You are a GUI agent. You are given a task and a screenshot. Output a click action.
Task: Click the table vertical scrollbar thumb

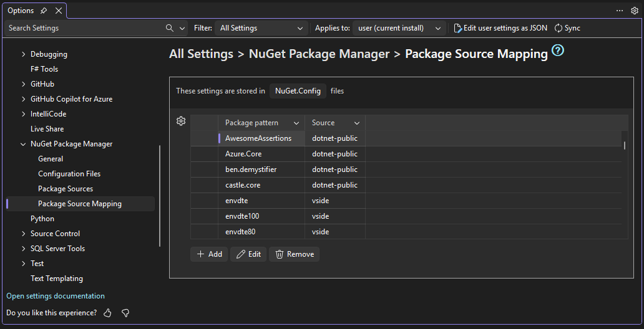625,145
